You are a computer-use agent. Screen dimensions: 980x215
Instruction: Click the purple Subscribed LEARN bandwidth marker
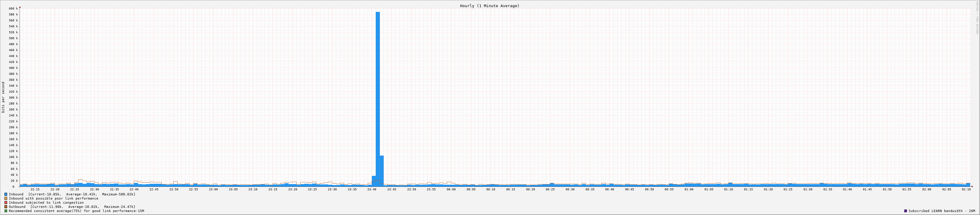tap(905, 211)
